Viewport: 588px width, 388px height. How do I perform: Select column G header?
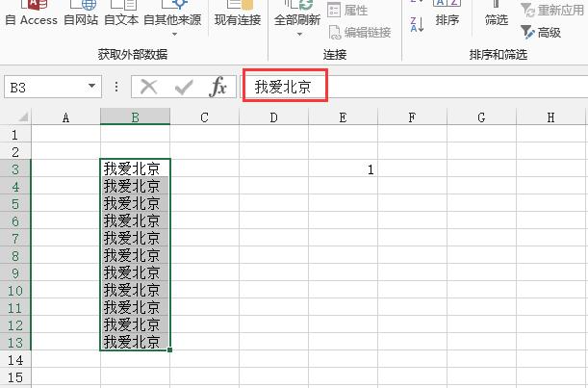[481, 117]
